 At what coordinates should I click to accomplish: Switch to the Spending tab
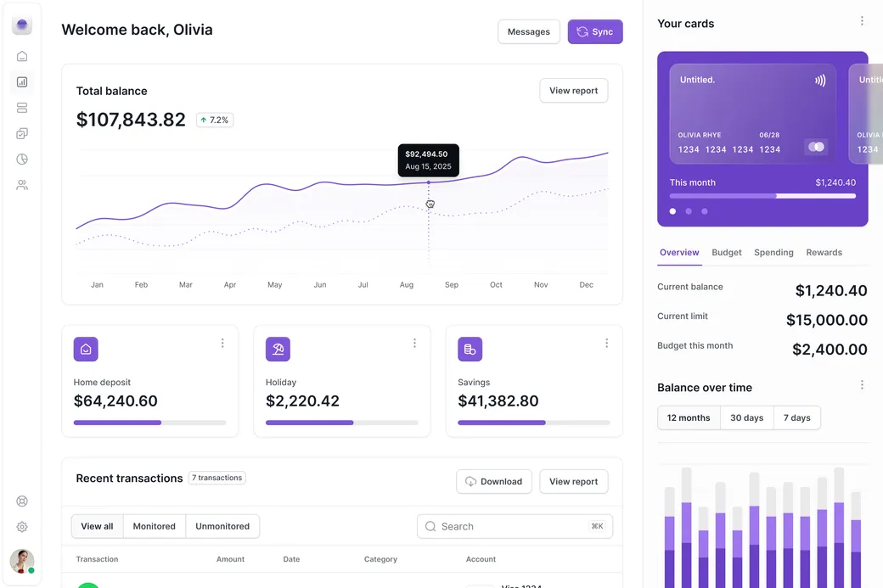[773, 253]
